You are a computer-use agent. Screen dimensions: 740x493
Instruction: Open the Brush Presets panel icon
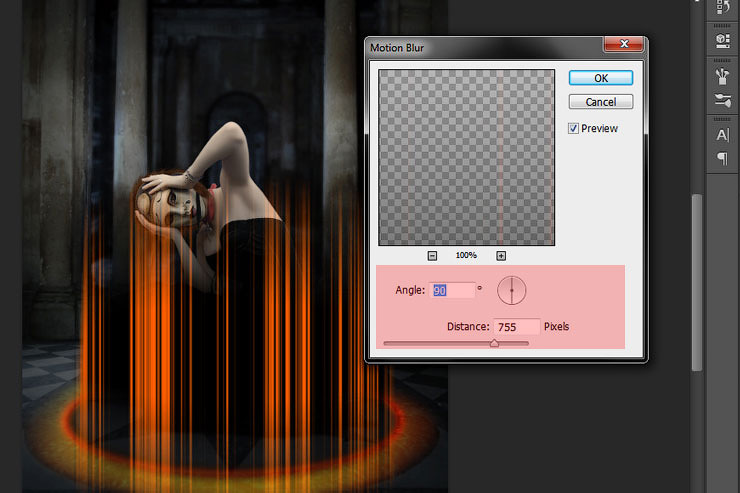(723, 75)
